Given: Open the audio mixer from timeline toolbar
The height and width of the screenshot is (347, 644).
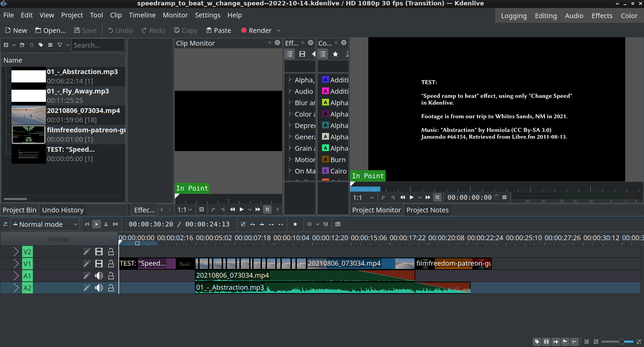Looking at the screenshot, I should 326,224.
